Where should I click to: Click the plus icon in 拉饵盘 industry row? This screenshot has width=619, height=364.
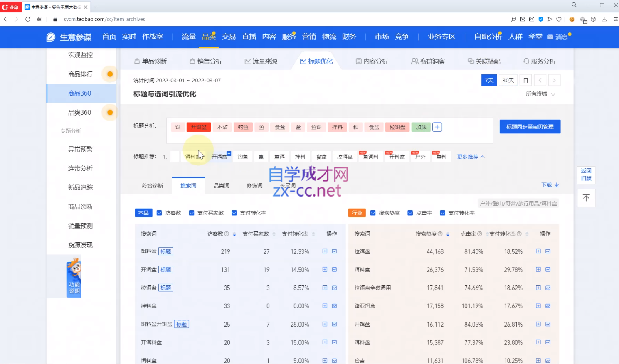click(x=538, y=251)
